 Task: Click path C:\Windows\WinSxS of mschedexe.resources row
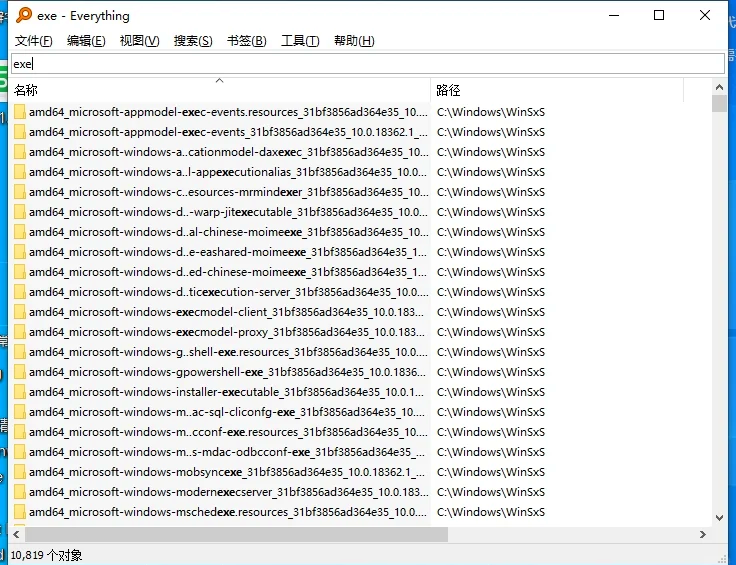[x=491, y=512]
